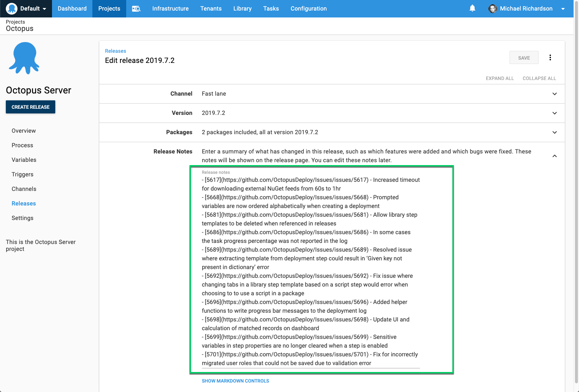Select Releases in the project sidebar

(24, 203)
